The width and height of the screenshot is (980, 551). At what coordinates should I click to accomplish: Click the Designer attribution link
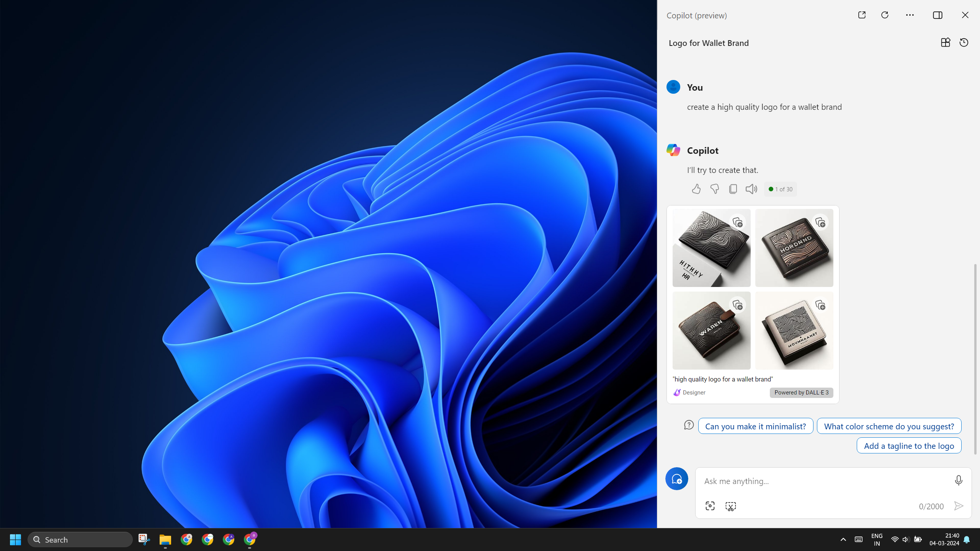pos(689,392)
